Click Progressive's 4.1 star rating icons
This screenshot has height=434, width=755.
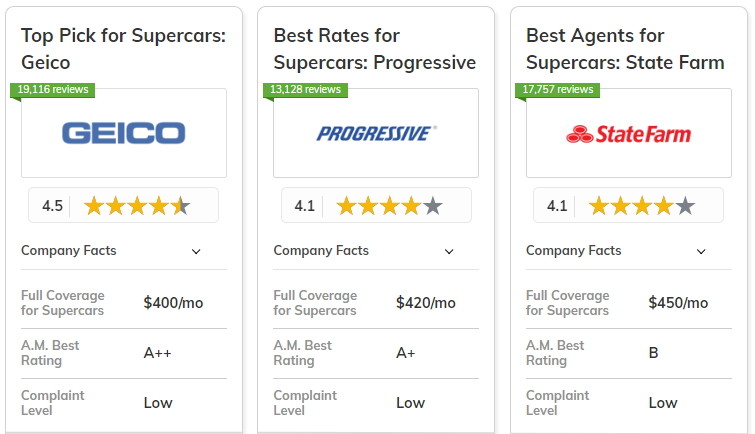point(390,206)
